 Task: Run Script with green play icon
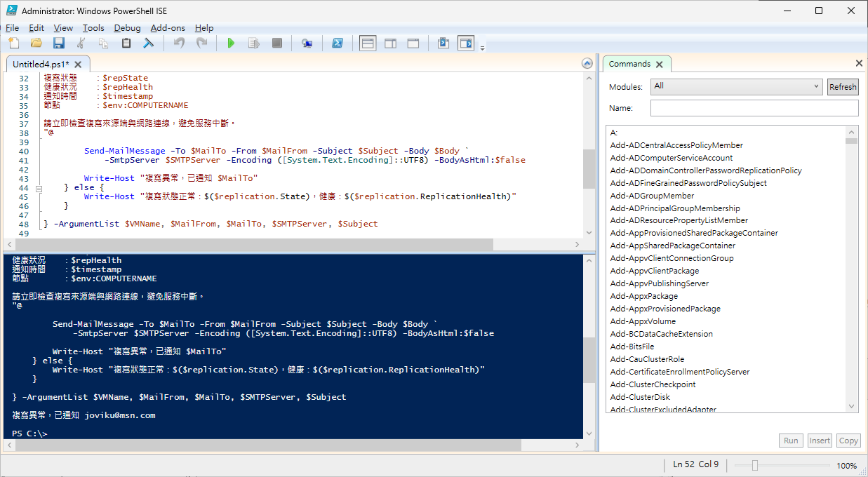click(x=231, y=43)
